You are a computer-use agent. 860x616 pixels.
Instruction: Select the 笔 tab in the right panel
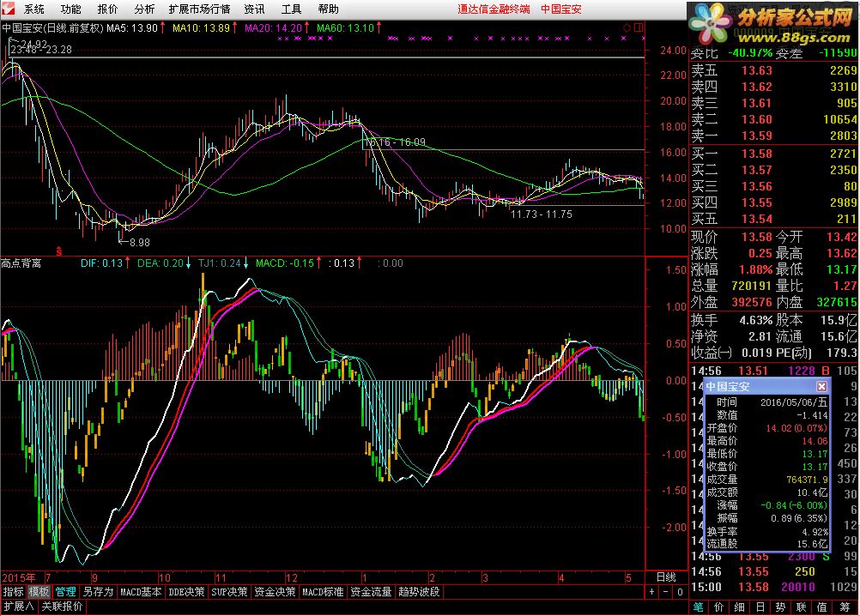[698, 607]
